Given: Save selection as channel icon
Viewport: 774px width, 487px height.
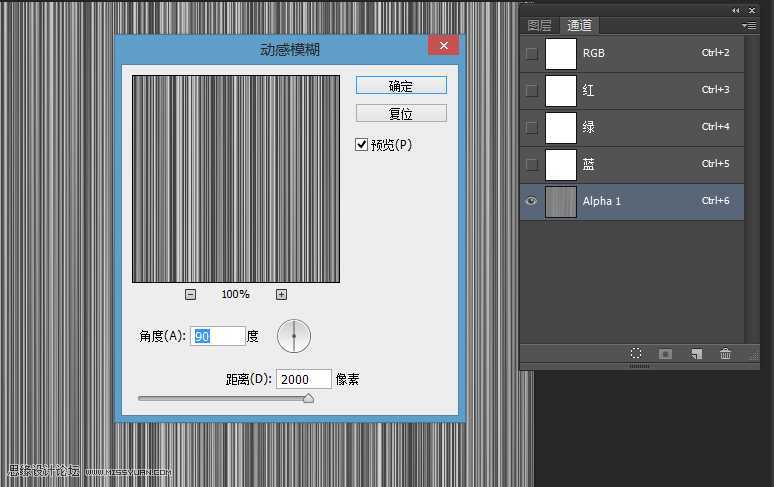Looking at the screenshot, I should coord(665,354).
